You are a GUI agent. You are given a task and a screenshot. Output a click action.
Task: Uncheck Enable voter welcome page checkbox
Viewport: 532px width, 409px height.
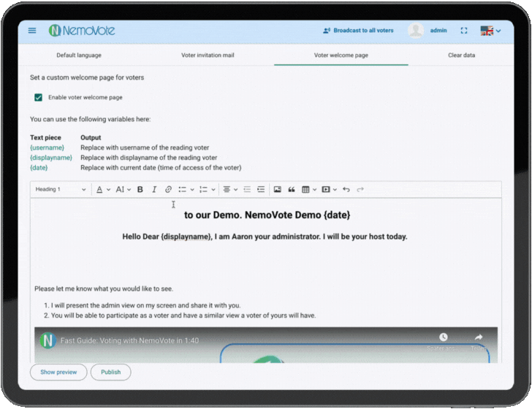39,97
